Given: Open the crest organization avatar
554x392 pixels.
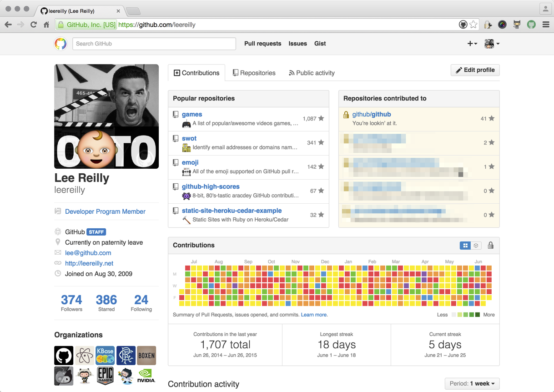Looking at the screenshot, I should (x=126, y=356).
